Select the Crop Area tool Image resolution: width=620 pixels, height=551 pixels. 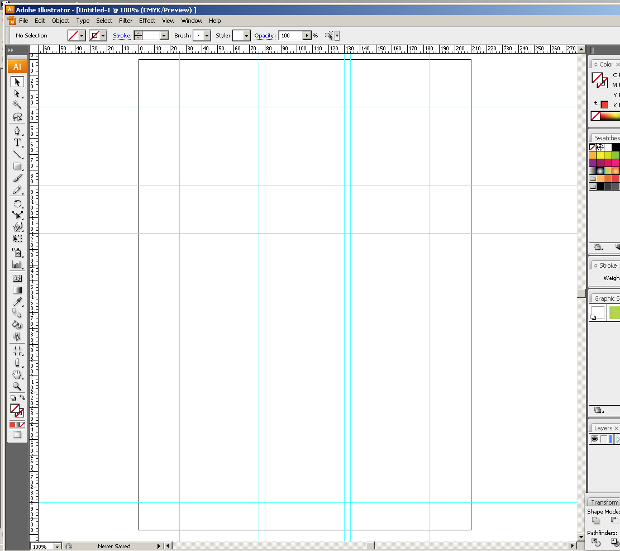17,351
